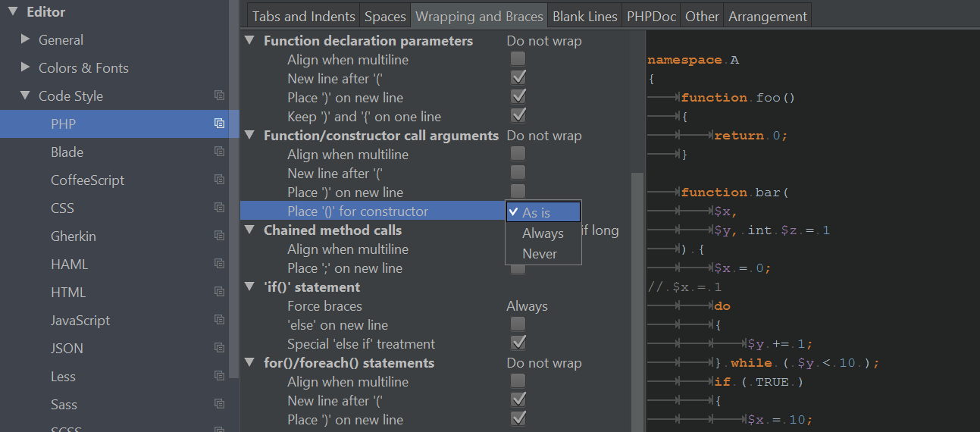
Task: Switch to the Blank Lines tab
Action: click(x=585, y=16)
